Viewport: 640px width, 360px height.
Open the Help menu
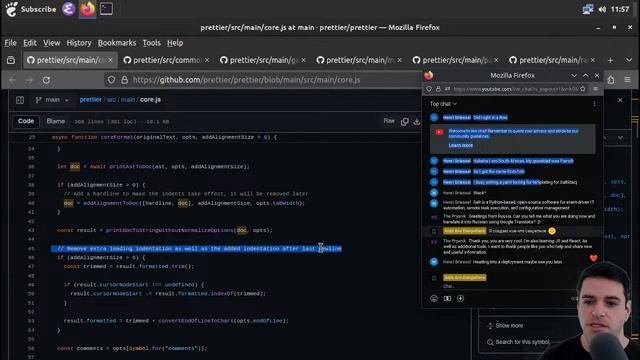tap(175, 43)
